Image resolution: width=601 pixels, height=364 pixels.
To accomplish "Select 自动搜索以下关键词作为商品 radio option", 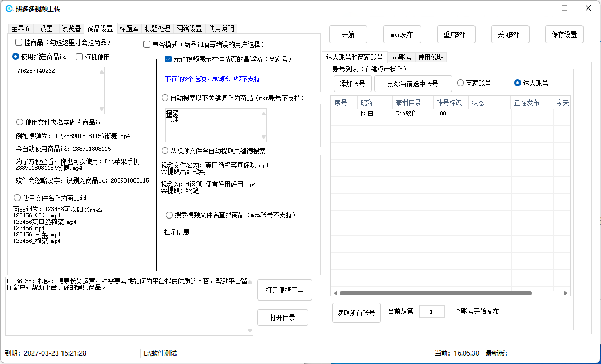I will point(165,98).
